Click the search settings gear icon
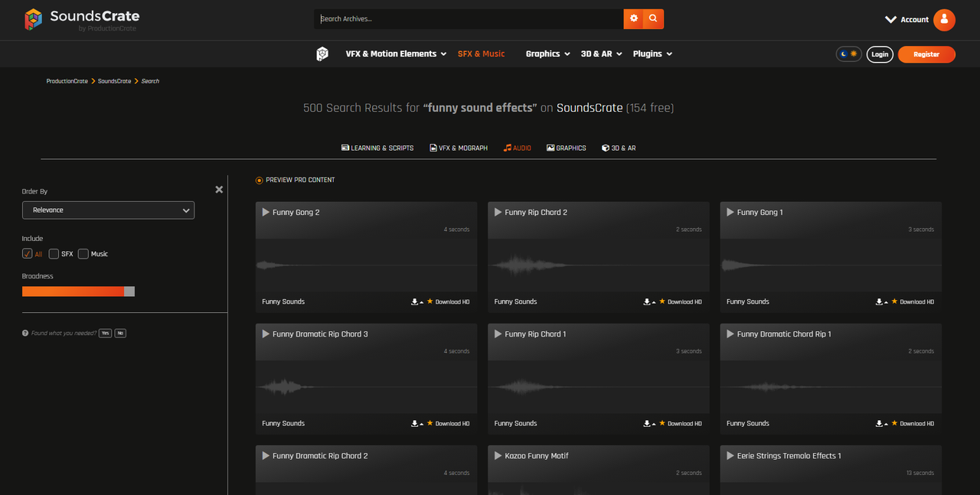Image resolution: width=980 pixels, height=495 pixels. tap(634, 18)
